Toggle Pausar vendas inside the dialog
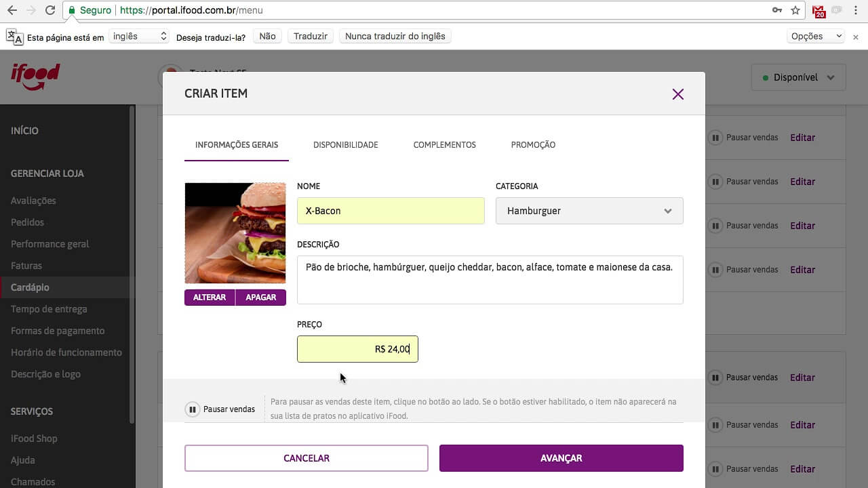This screenshot has width=868, height=488. (193, 409)
